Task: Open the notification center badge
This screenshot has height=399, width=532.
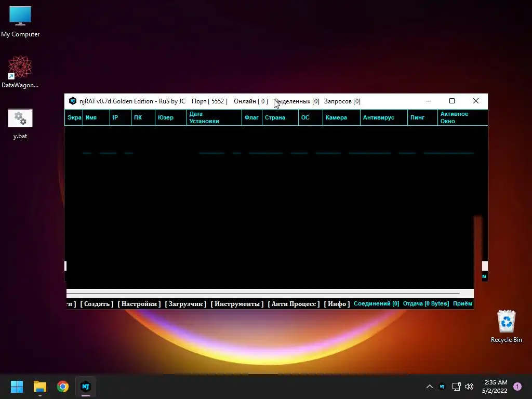Action: [517, 387]
